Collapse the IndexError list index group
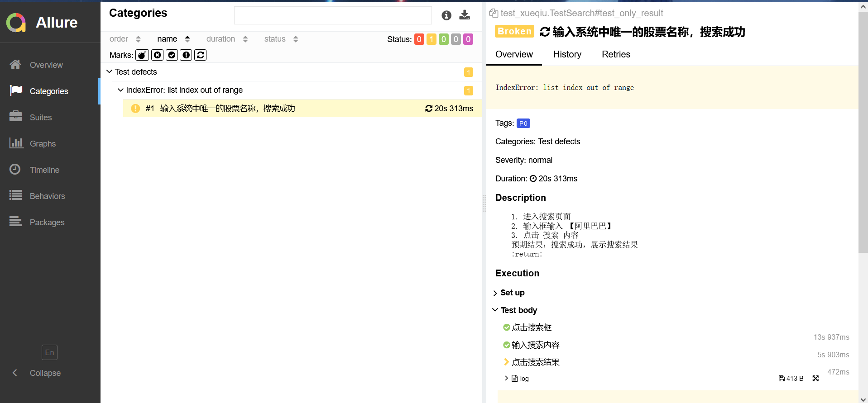This screenshot has height=403, width=868. pos(120,90)
